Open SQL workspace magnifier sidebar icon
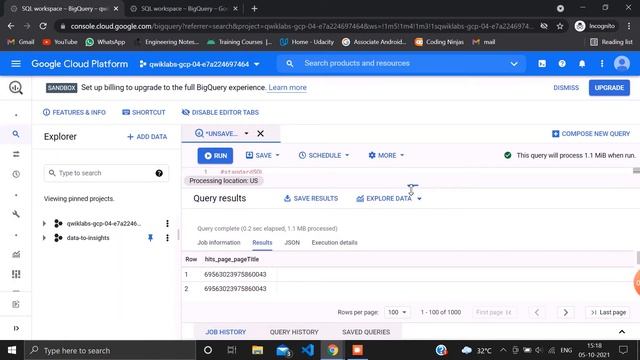This screenshot has height=360, width=640. pos(16,134)
